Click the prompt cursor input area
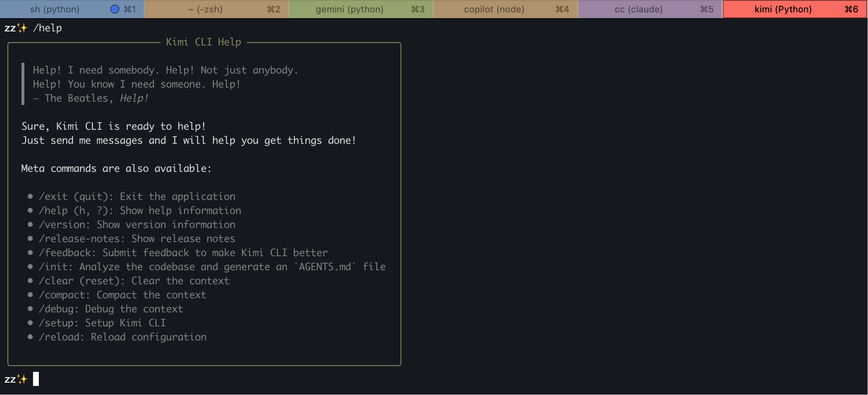The height and width of the screenshot is (395, 868). click(x=36, y=379)
